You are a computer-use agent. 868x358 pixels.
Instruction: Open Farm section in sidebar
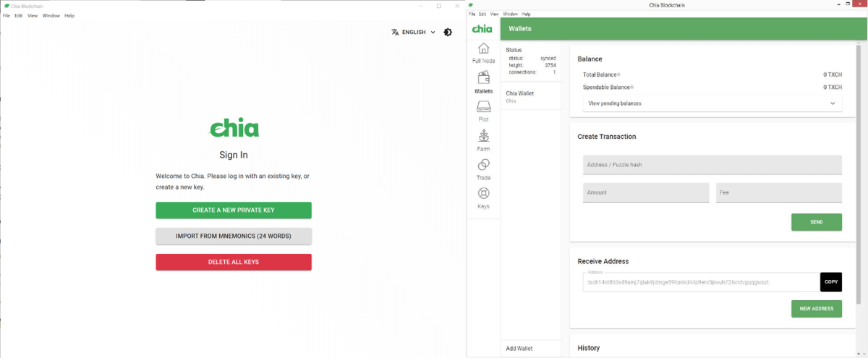tap(483, 140)
